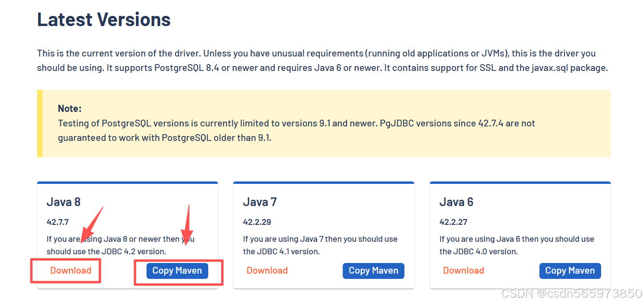Select the 'Java 8' card title

[x=64, y=202]
